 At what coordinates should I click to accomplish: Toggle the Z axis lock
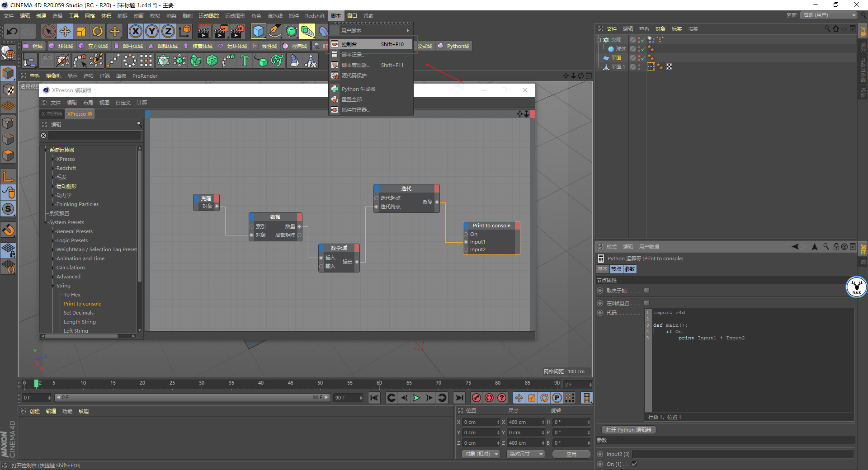pos(168,31)
